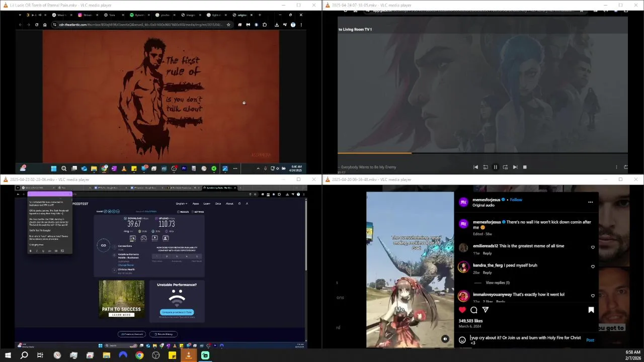Bookmark the theatlantic page with the star icon
This screenshot has width=644, height=362.
[228, 25]
